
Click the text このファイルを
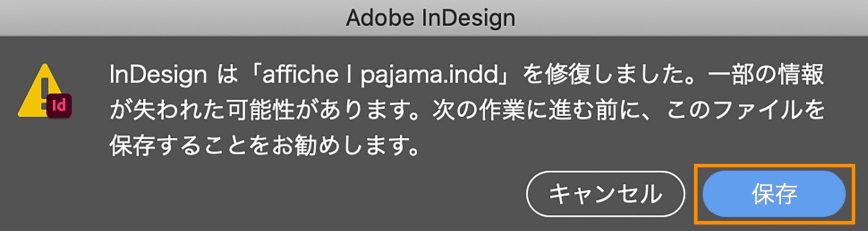[746, 111]
